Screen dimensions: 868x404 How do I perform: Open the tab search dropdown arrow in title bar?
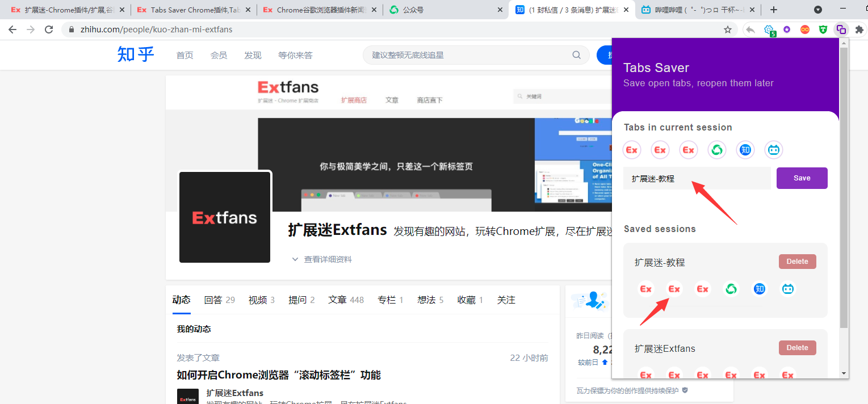(x=818, y=10)
